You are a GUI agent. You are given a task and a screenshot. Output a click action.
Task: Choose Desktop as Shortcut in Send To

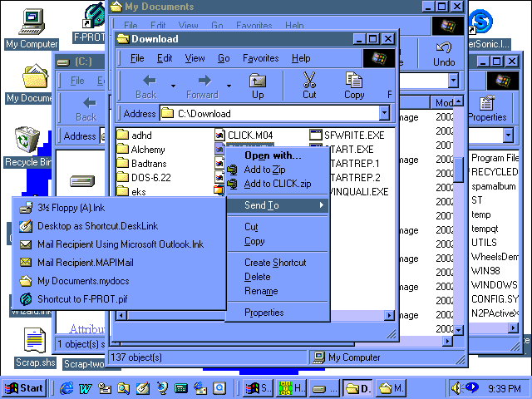coord(97,226)
